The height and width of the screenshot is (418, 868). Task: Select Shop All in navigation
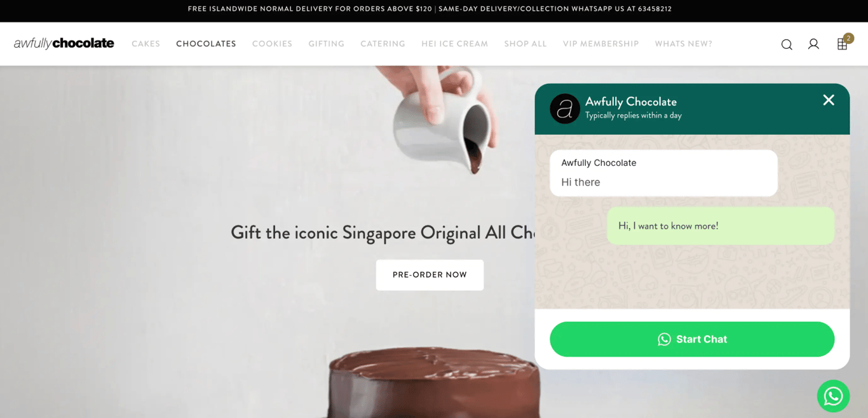(x=526, y=44)
